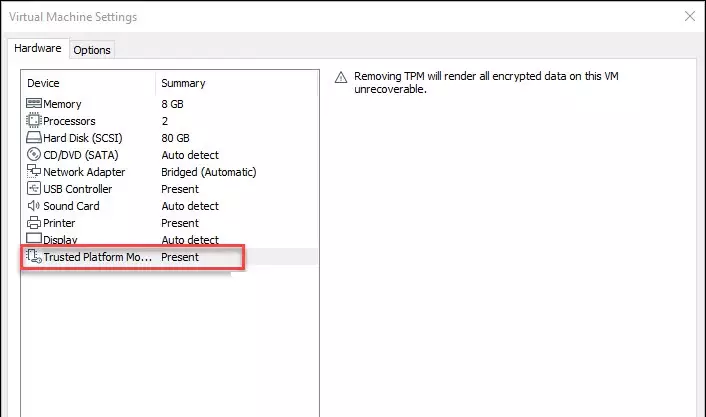Click the 8 GB memory summary

[172, 104]
